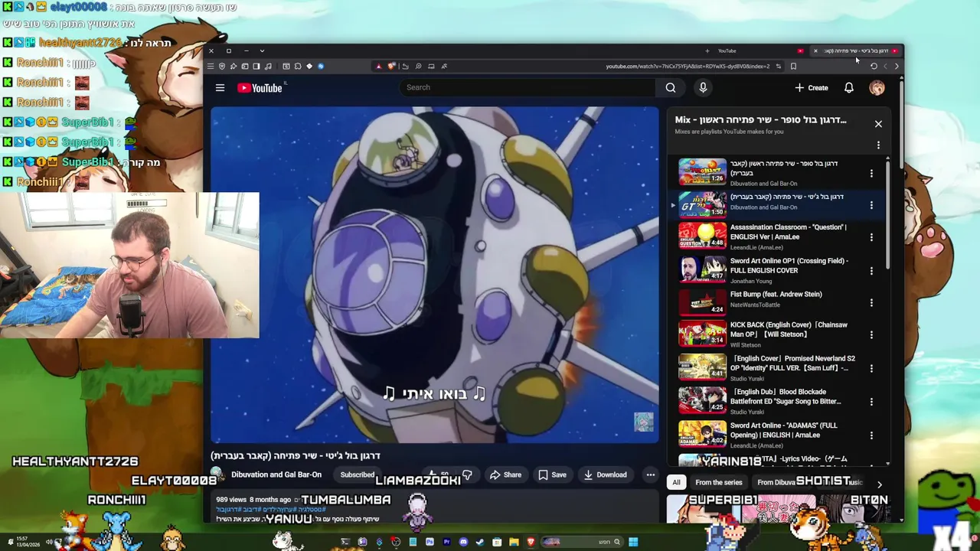Open YouTube notifications bell

[849, 88]
